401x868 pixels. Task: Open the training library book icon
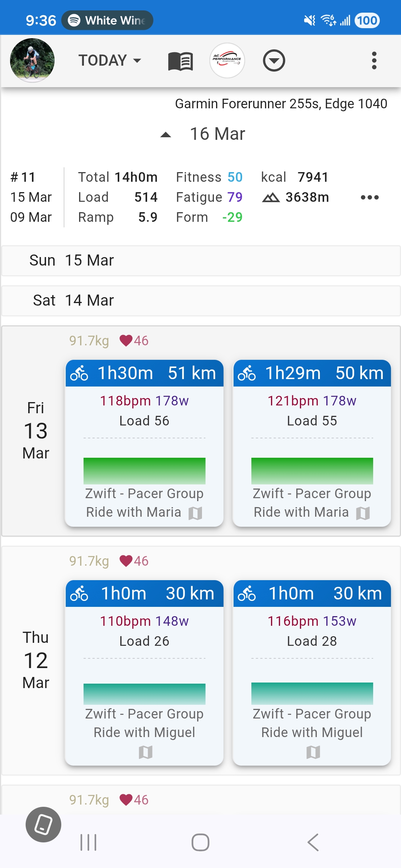(x=180, y=61)
